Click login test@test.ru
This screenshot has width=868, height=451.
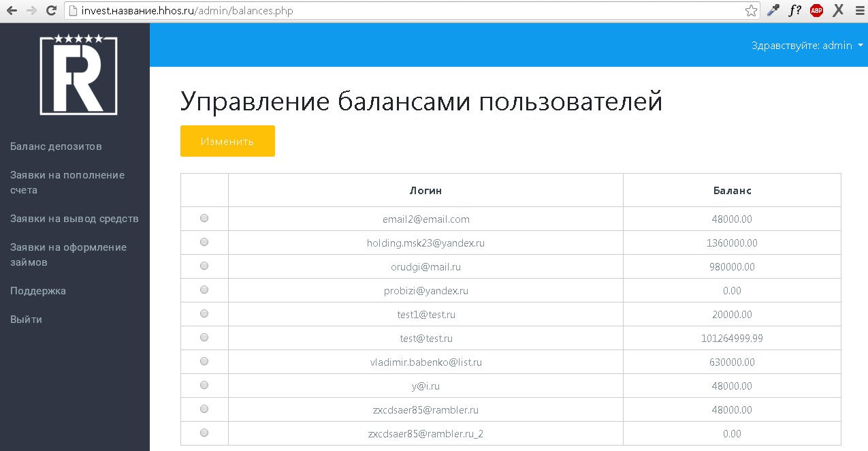tap(426, 339)
